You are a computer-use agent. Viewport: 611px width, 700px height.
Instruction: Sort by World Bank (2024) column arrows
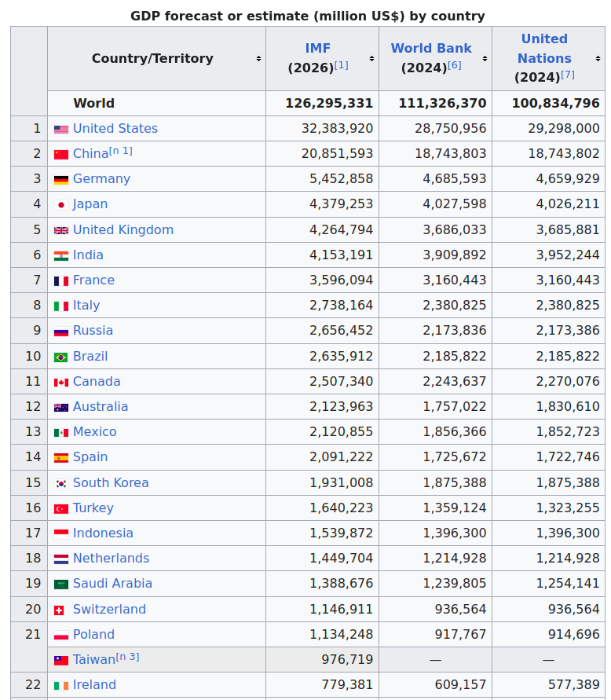(x=485, y=58)
